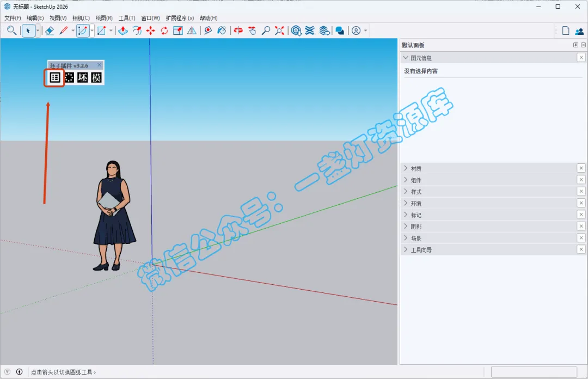The width and height of the screenshot is (588, 379).
Task: Pick the Scale tool
Action: click(x=178, y=31)
